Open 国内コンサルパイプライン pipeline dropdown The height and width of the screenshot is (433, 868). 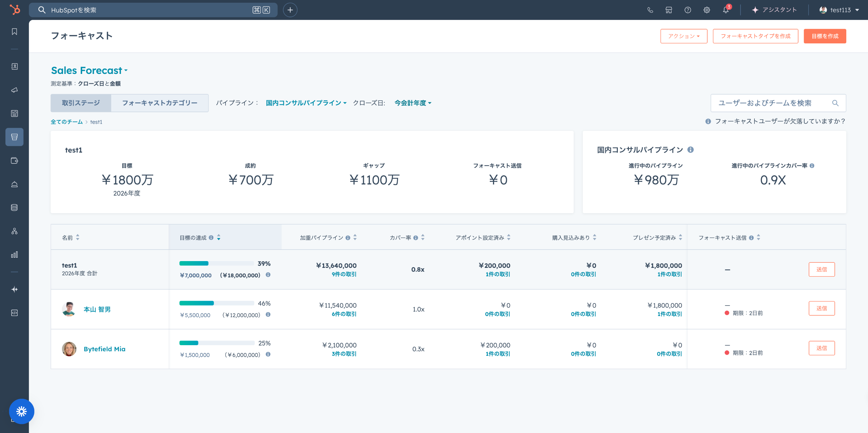tap(306, 103)
